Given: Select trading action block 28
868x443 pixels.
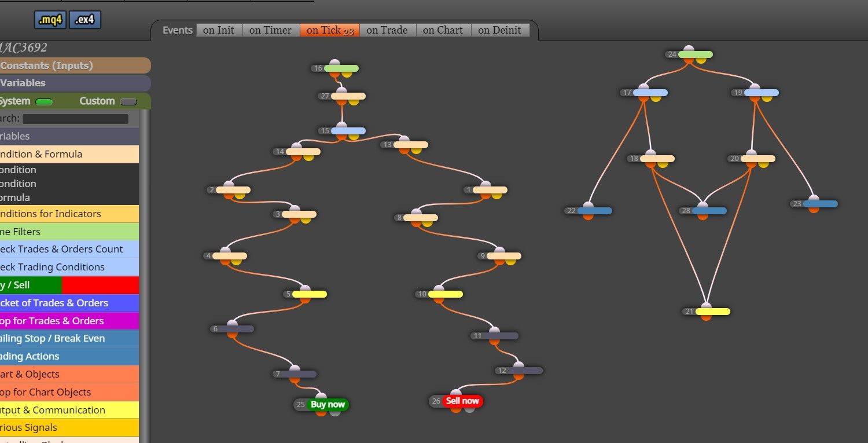Looking at the screenshot, I should [709, 211].
